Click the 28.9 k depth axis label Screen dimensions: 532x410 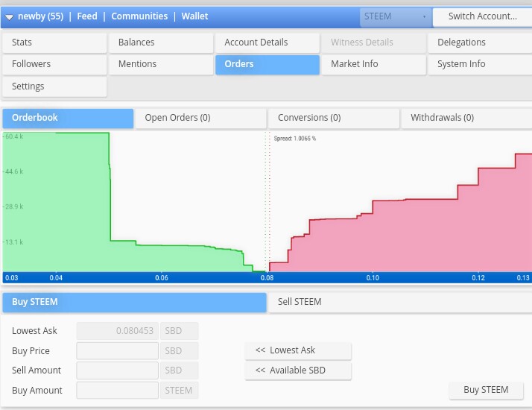pos(14,206)
